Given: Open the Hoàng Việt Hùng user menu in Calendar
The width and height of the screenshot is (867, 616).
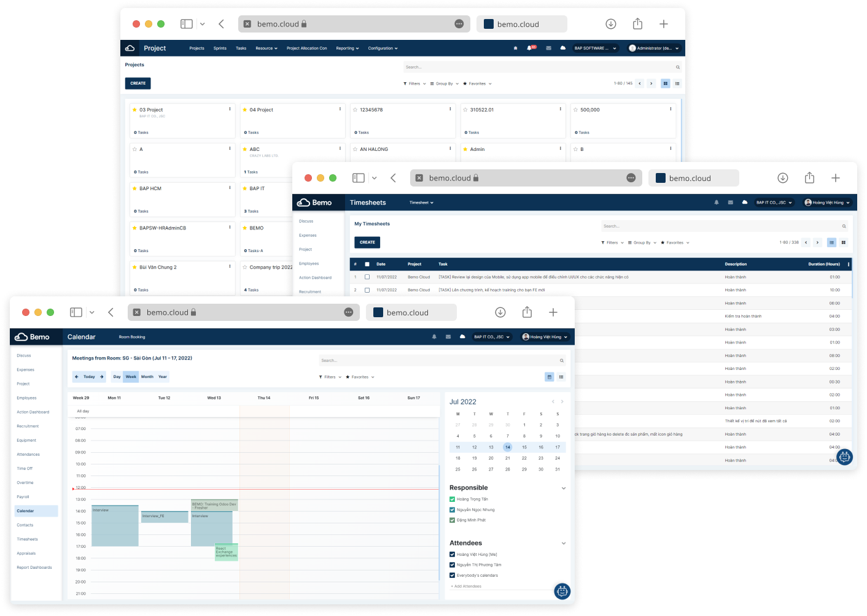Looking at the screenshot, I should (545, 337).
